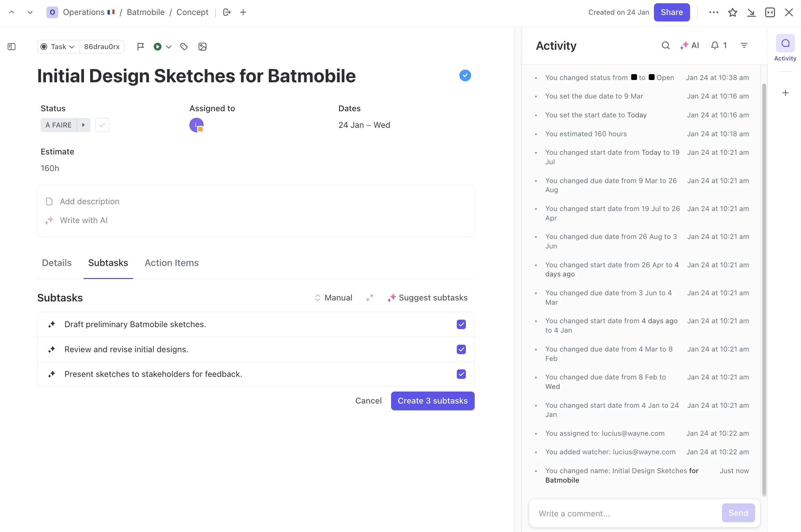This screenshot has width=801, height=532.
Task: Toggle the left panel sidebar icon
Action: 11,47
